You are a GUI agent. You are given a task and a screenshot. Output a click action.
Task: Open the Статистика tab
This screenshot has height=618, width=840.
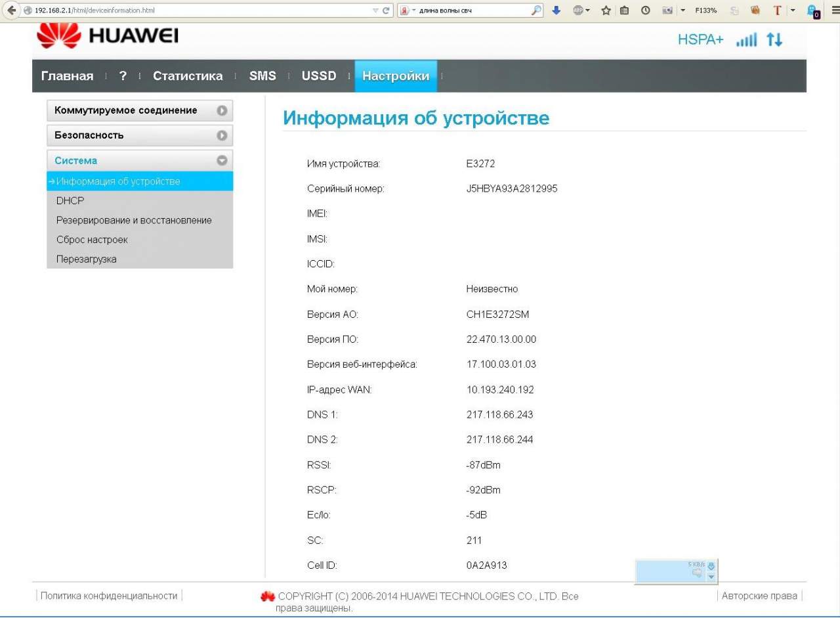(x=188, y=76)
